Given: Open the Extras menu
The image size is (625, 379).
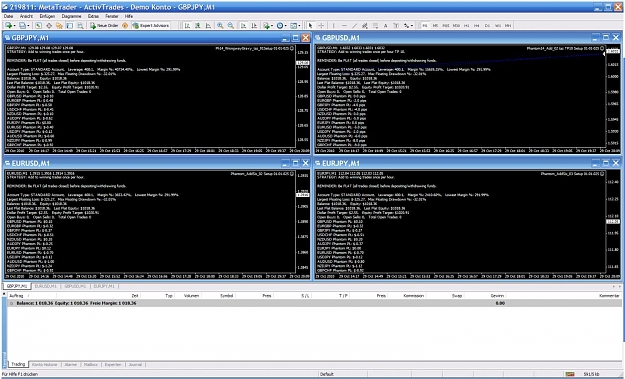Looking at the screenshot, I should [93, 16].
